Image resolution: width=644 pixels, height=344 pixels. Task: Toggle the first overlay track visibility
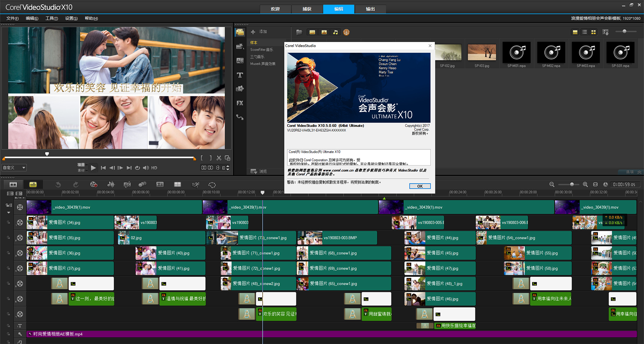point(20,223)
